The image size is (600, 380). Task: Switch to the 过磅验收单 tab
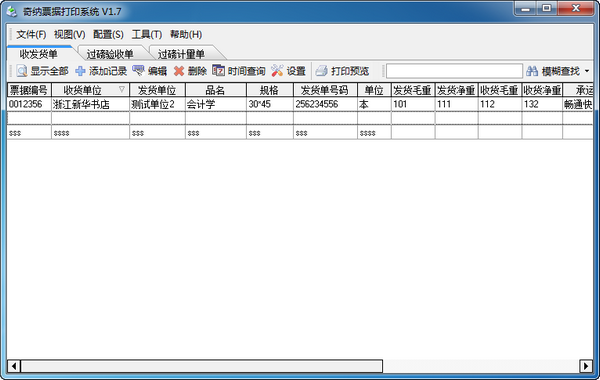110,54
